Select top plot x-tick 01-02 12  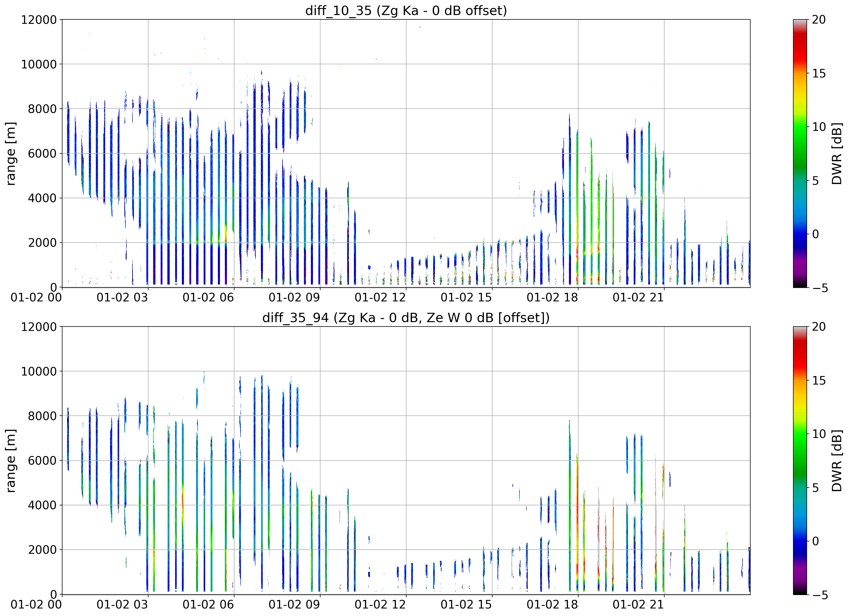380,297
